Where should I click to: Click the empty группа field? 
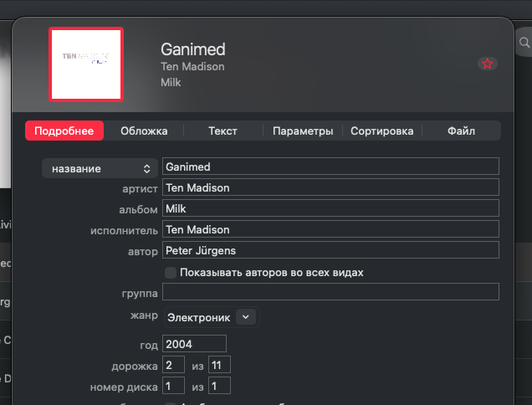coord(330,291)
